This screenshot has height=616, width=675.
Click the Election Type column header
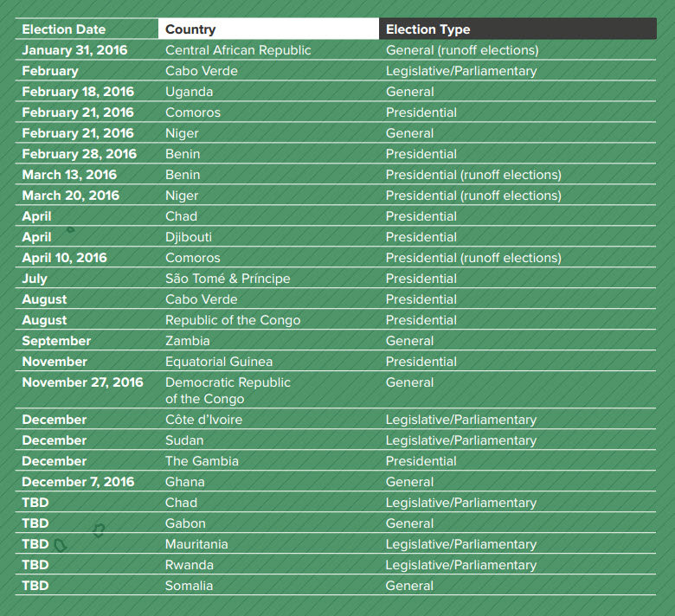point(428,29)
